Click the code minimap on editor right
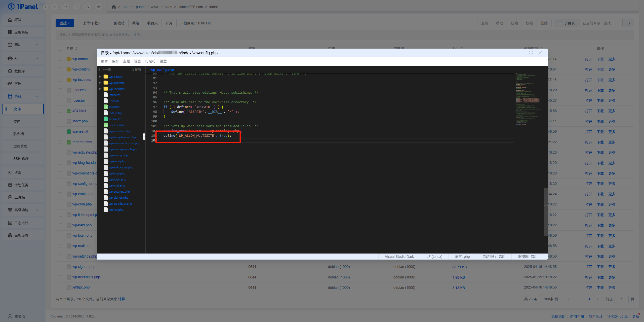Viewport: 644px width, 322px height. click(528, 99)
